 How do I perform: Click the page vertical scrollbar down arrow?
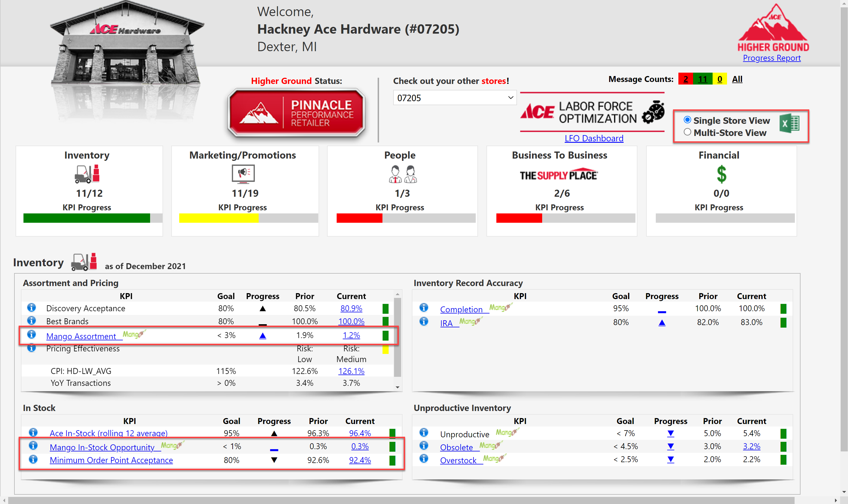[x=844, y=492]
